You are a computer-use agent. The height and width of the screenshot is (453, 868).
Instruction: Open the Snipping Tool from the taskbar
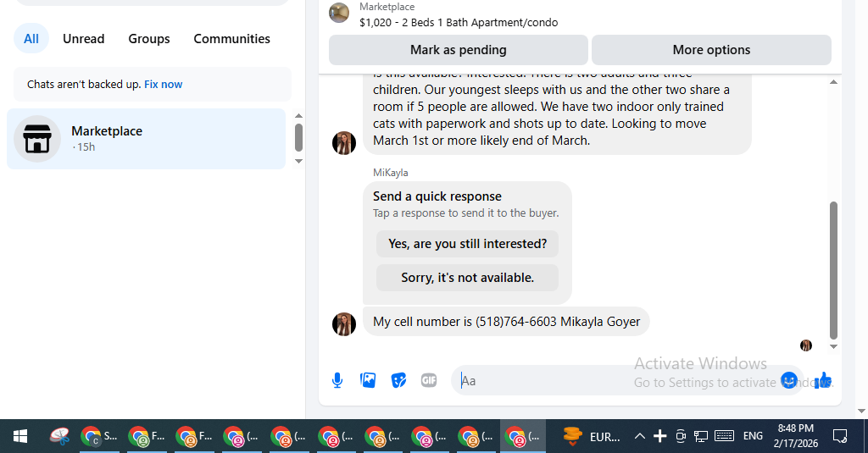[x=59, y=436]
